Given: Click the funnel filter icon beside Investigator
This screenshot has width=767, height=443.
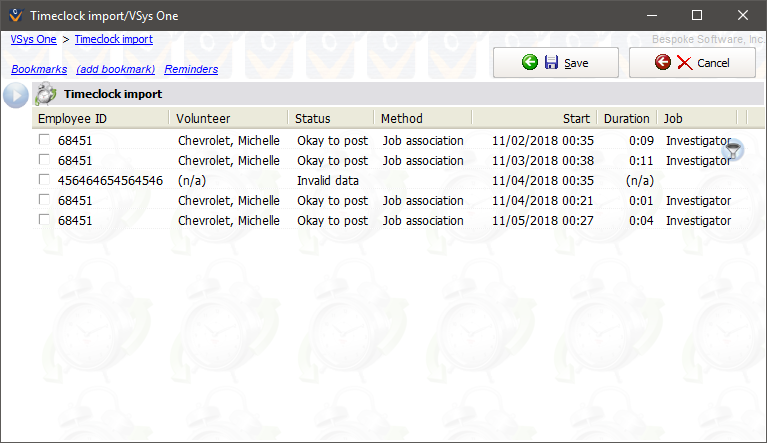Looking at the screenshot, I should click(x=735, y=150).
